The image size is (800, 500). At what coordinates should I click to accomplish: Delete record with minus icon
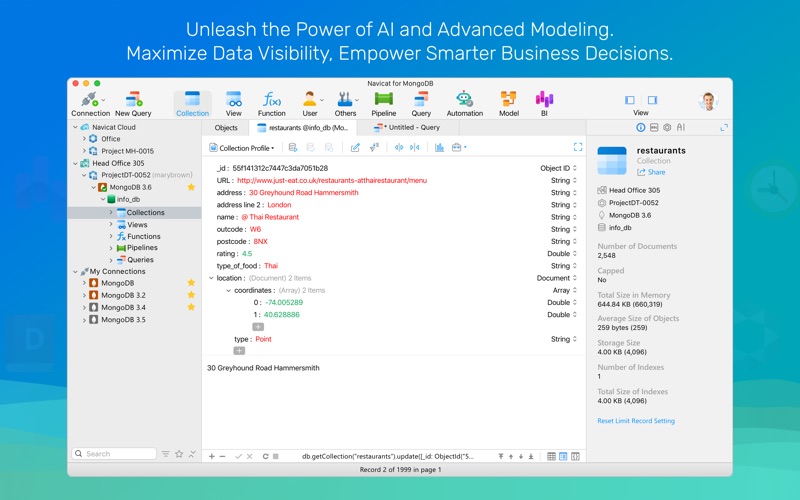coord(222,456)
